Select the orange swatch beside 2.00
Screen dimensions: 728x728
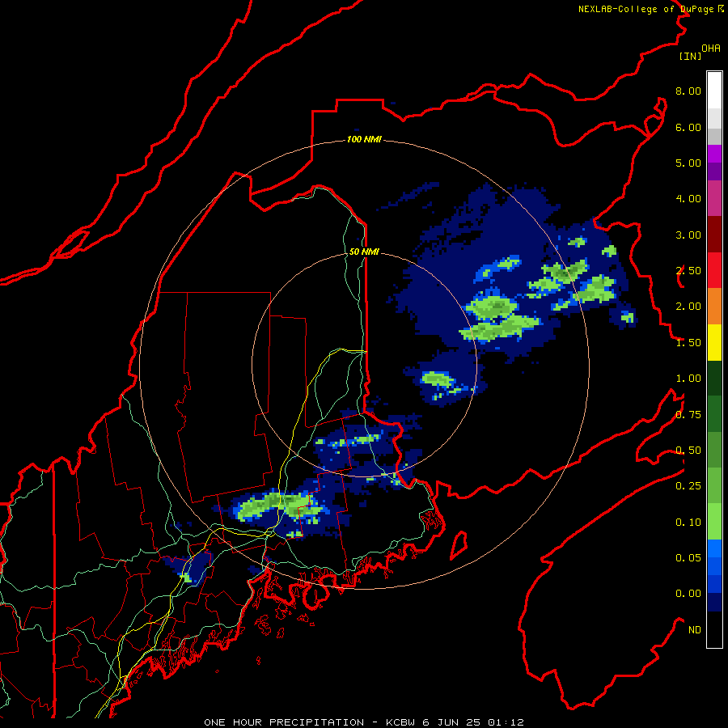[x=714, y=307]
